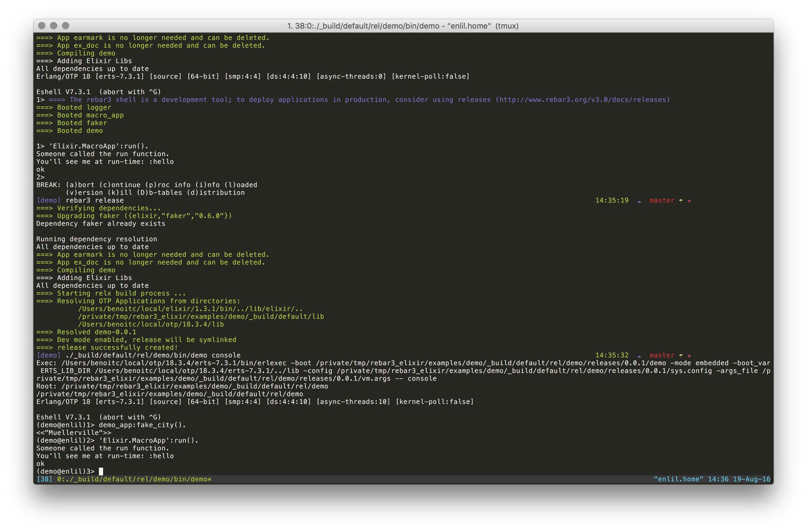Click the <<"Muellerville">> output text
The height and width of the screenshot is (532, 807).
coord(74,433)
